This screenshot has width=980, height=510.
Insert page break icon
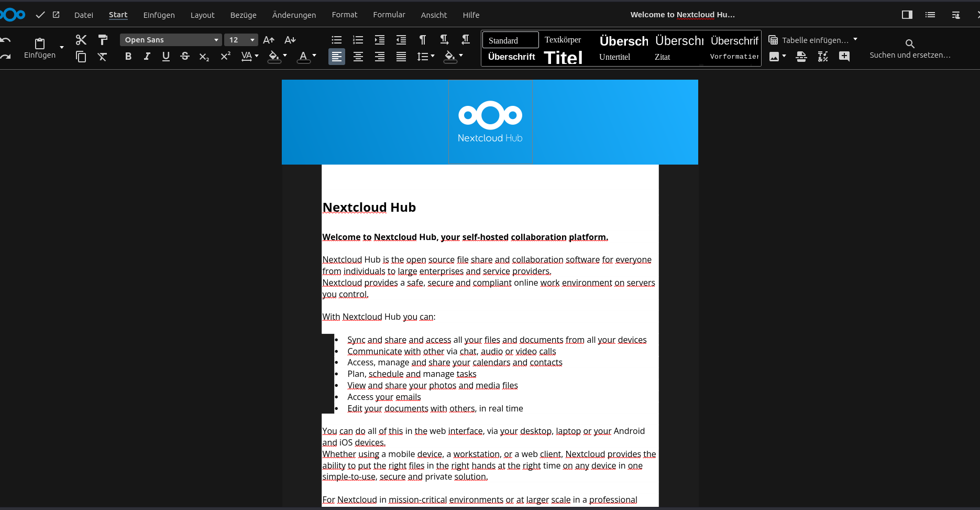(x=801, y=57)
